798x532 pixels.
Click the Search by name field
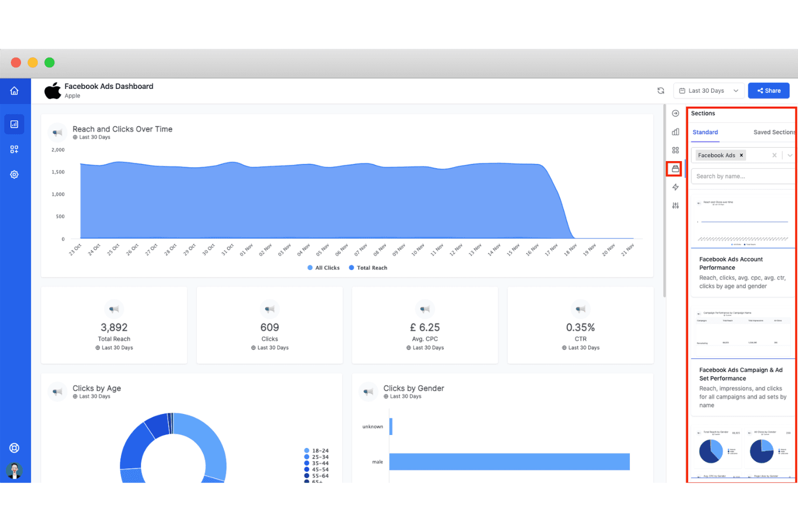tap(744, 176)
